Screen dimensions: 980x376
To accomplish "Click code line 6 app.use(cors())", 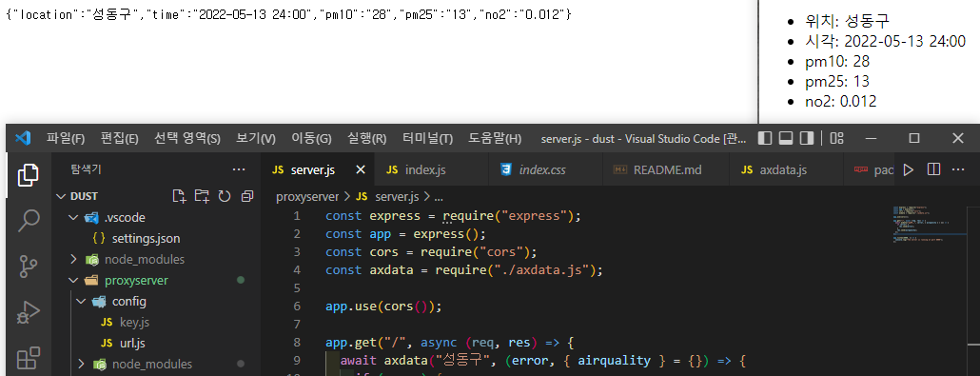I will (383, 307).
